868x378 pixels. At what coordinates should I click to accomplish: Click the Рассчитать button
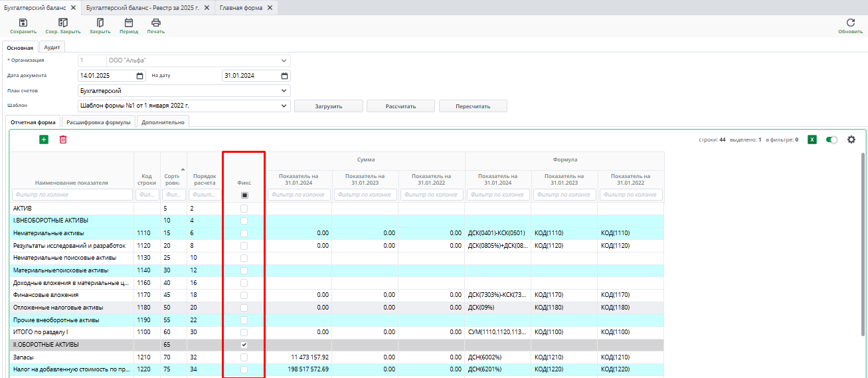pyautogui.click(x=400, y=106)
